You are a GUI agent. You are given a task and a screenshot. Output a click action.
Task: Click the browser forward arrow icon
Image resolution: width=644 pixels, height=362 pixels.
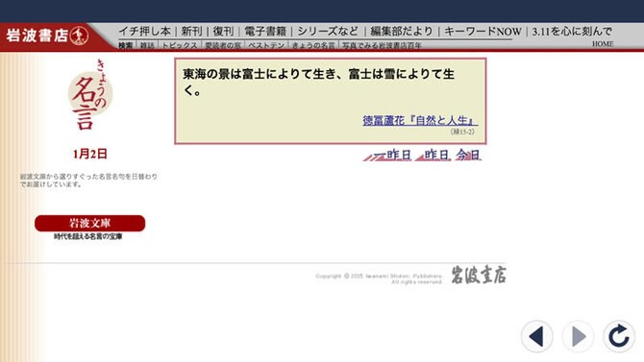tap(578, 336)
